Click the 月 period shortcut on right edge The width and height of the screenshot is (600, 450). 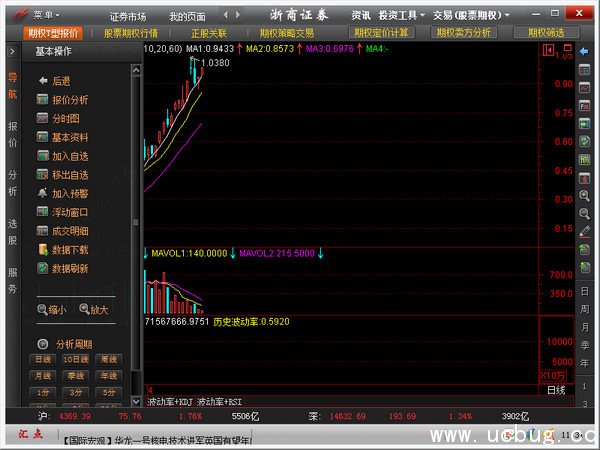point(584,327)
